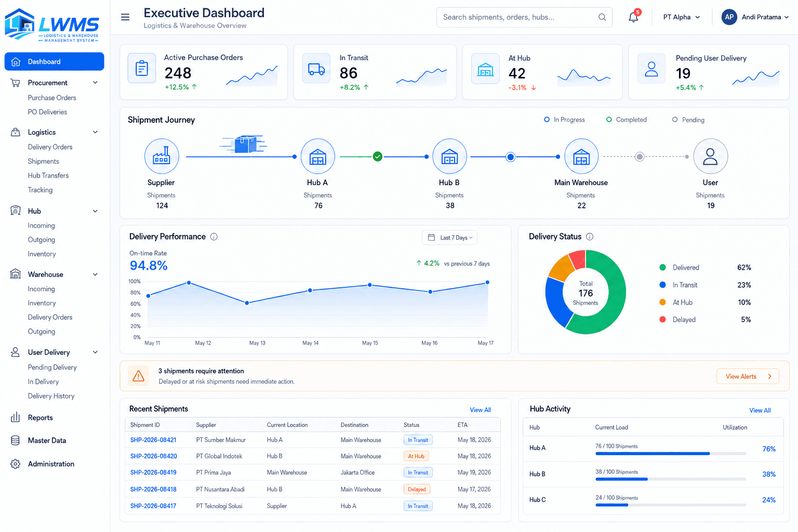Screen dimensions: 798x532
Task: Click the Delivery Performance info icon
Action: click(x=214, y=237)
